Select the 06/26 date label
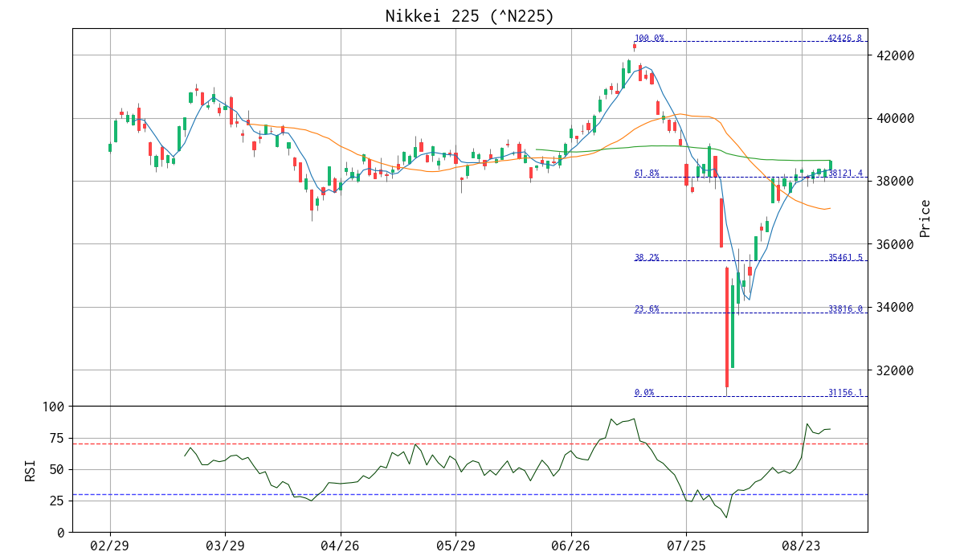Viewport: 964px width, 560px height. tap(571, 546)
